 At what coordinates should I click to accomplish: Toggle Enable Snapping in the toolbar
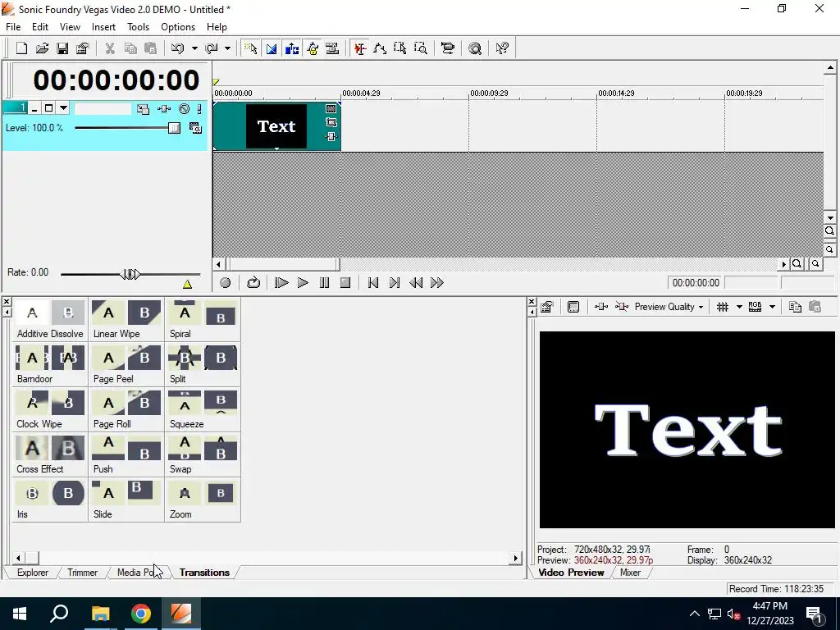250,48
